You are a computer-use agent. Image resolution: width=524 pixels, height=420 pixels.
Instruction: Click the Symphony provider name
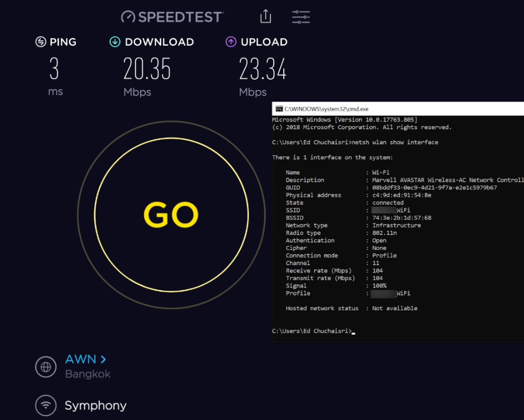(x=95, y=405)
